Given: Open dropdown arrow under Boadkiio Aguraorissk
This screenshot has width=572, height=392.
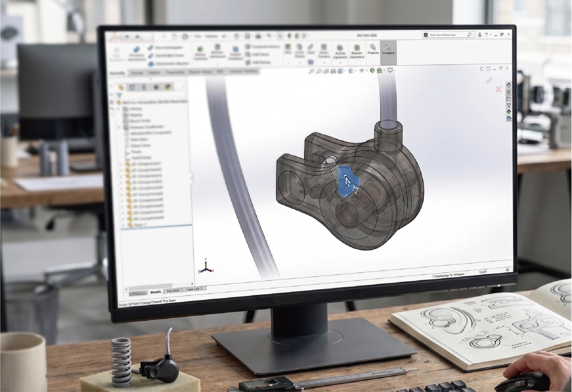Looking at the screenshot, I should pos(340,63).
